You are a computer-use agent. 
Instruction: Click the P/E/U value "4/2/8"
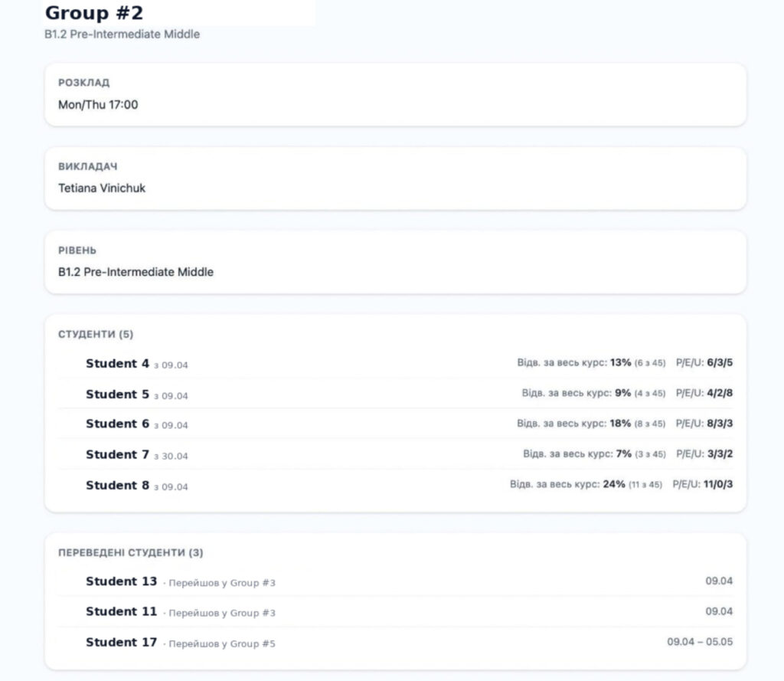tap(720, 393)
